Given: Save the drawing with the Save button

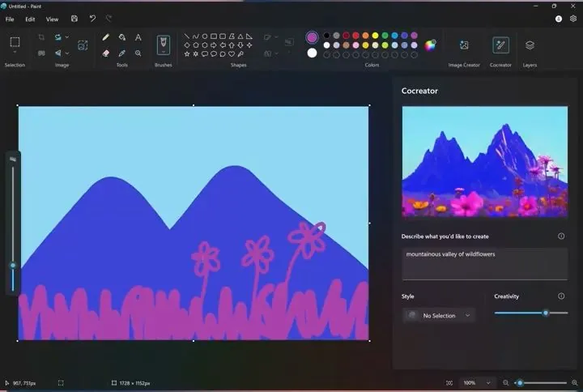Looking at the screenshot, I should (x=74, y=19).
